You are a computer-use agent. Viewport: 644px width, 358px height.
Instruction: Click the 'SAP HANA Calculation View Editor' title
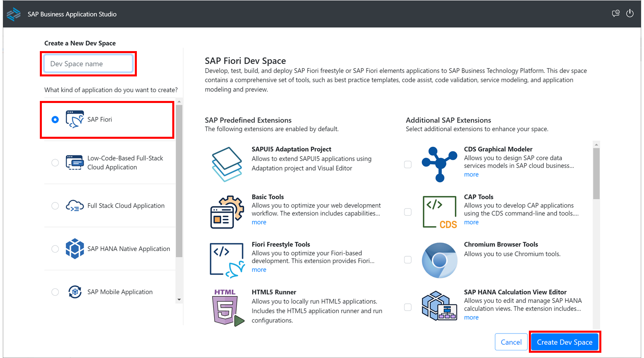point(515,292)
